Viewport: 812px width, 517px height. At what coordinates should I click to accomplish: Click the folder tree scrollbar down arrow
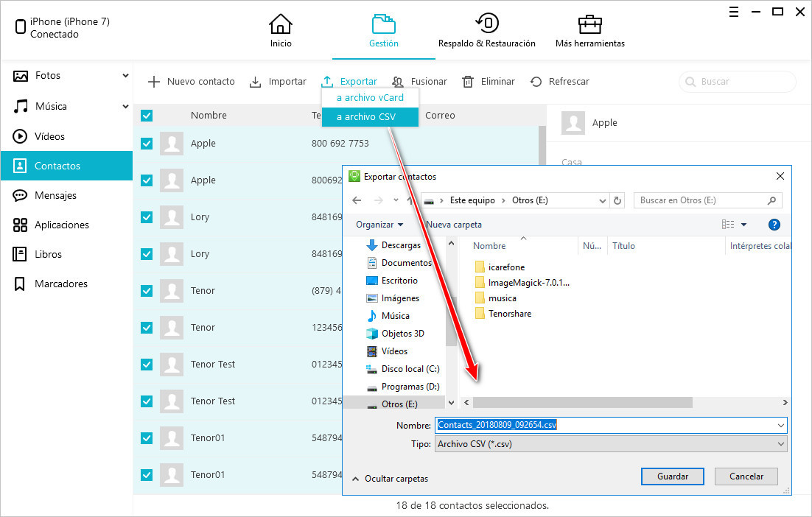pos(451,402)
